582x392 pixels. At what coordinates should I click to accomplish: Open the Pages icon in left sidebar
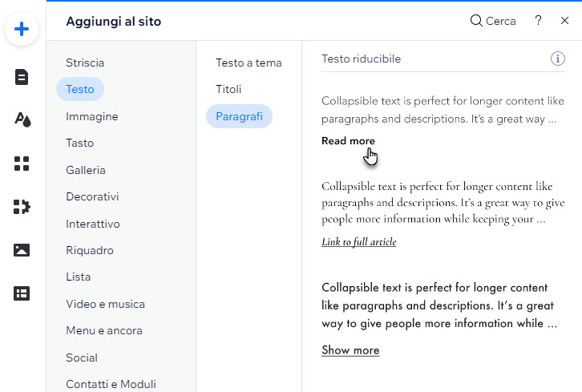point(22,77)
